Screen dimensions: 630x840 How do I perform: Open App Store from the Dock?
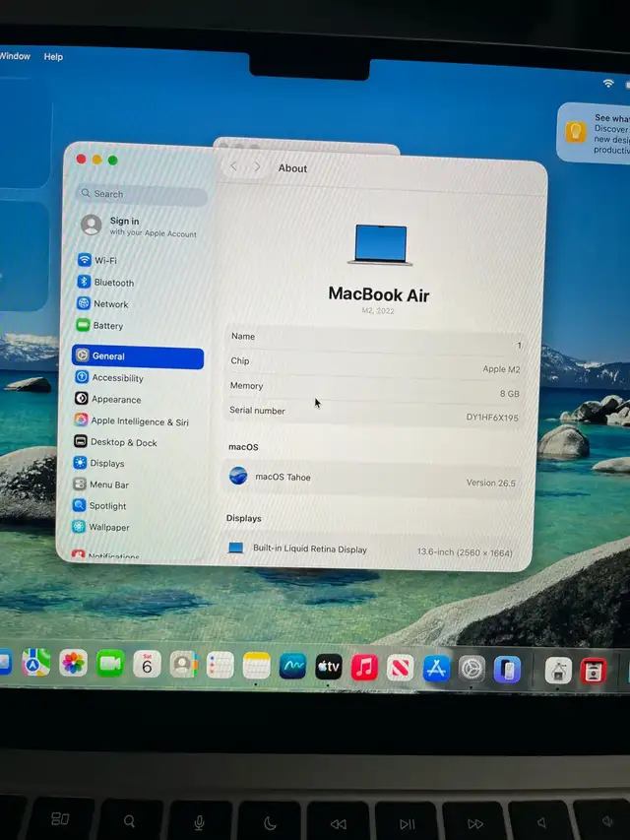[x=436, y=669]
